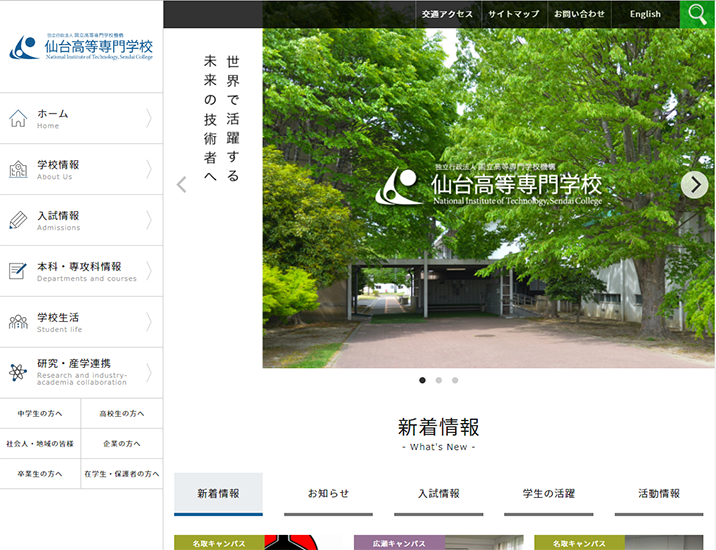The image size is (716, 550).
Task: Open the 企業の方へ link
Action: point(122,444)
